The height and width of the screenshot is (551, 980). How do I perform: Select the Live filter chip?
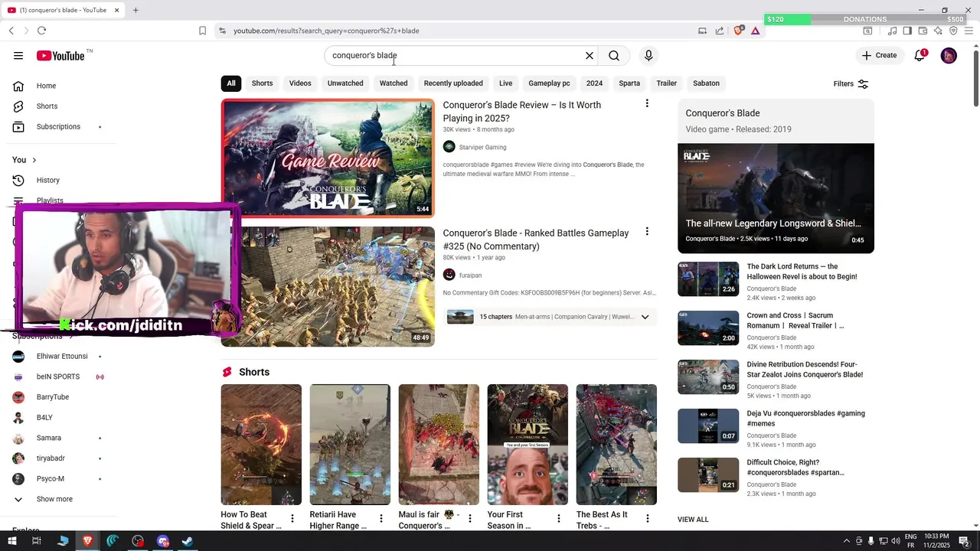coord(505,83)
